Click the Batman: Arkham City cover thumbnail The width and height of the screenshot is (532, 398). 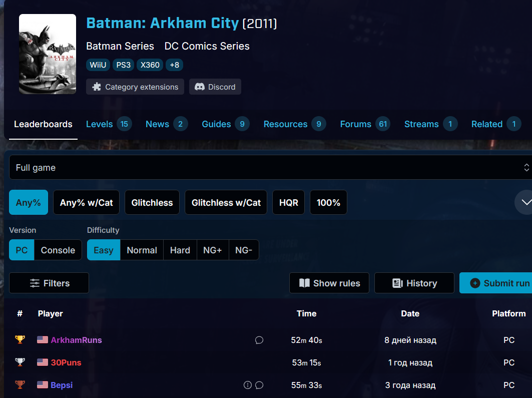coord(48,54)
